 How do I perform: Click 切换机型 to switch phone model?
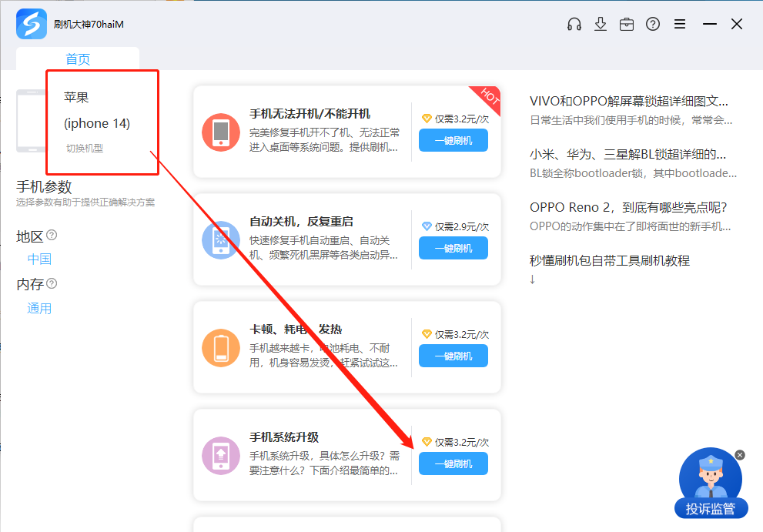click(85, 148)
